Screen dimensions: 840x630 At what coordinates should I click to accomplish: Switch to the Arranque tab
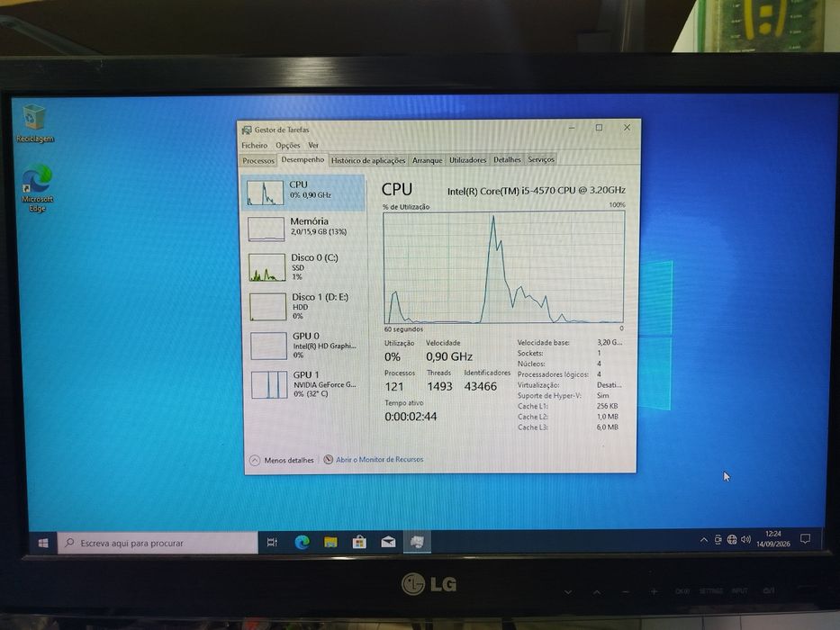(427, 160)
